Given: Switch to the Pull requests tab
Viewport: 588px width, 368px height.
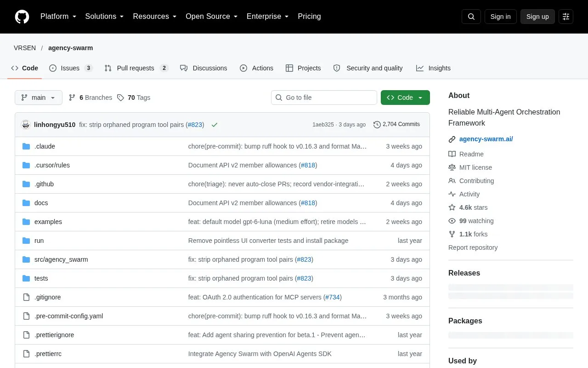Looking at the screenshot, I should pos(136,68).
